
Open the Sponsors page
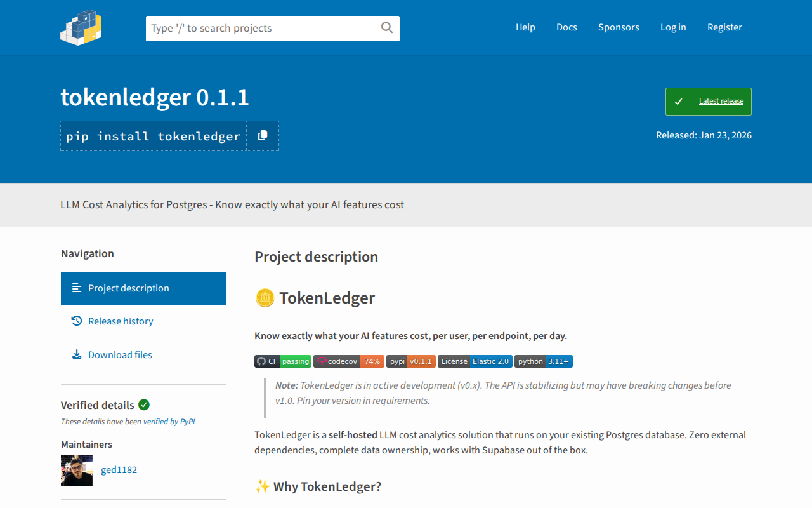pyautogui.click(x=619, y=27)
